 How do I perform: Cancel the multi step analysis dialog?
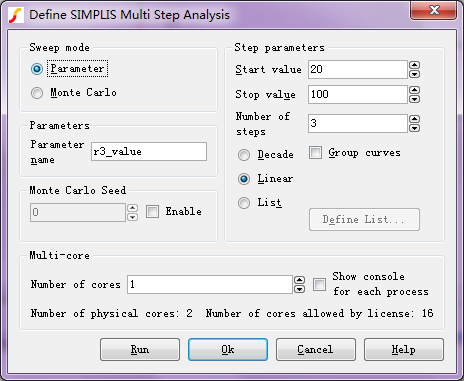[316, 349]
